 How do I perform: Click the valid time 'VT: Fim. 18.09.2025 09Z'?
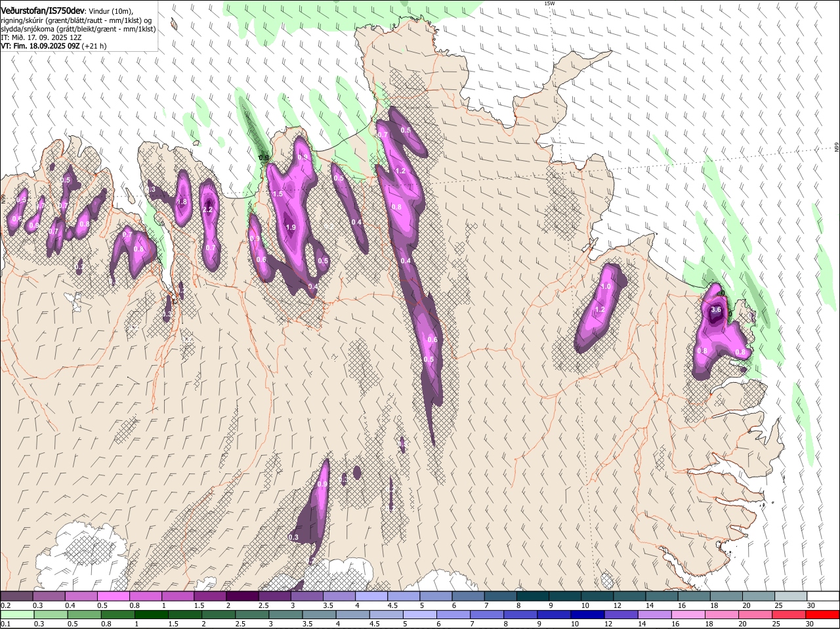40,46
